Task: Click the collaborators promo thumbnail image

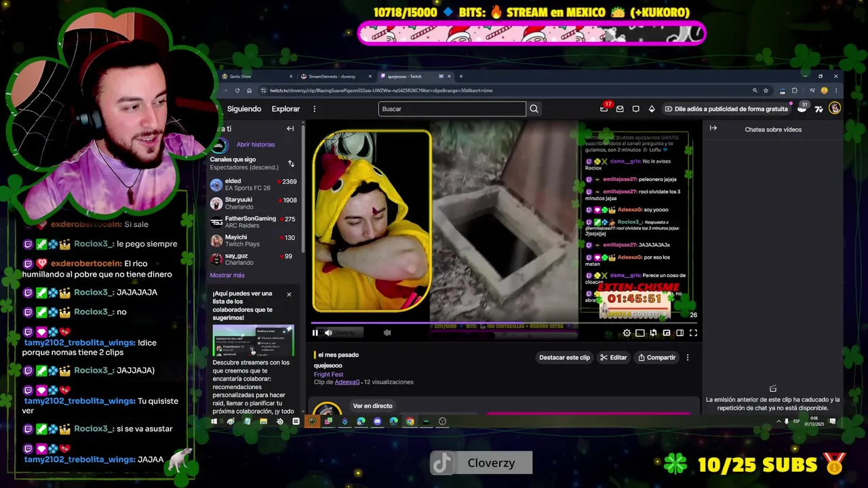Action: 253,341
